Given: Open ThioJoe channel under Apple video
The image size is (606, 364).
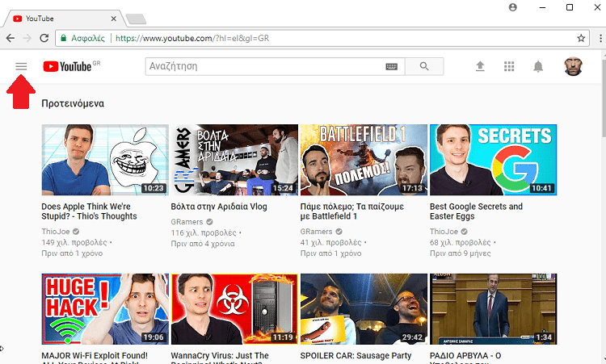Looking at the screenshot, I should pos(56,231).
